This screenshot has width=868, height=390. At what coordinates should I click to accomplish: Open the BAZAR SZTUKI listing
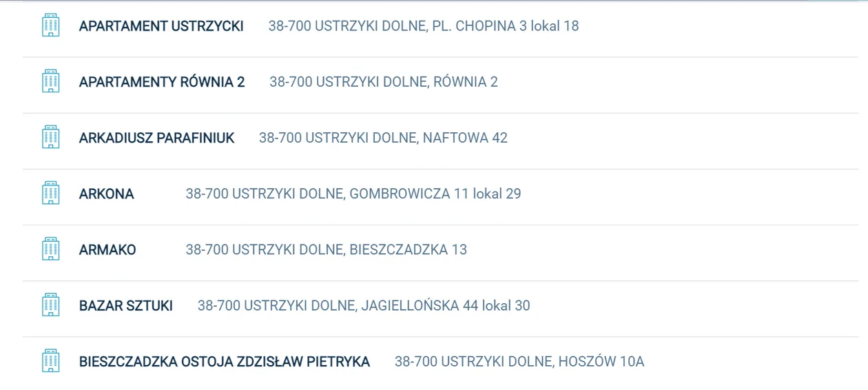(125, 305)
